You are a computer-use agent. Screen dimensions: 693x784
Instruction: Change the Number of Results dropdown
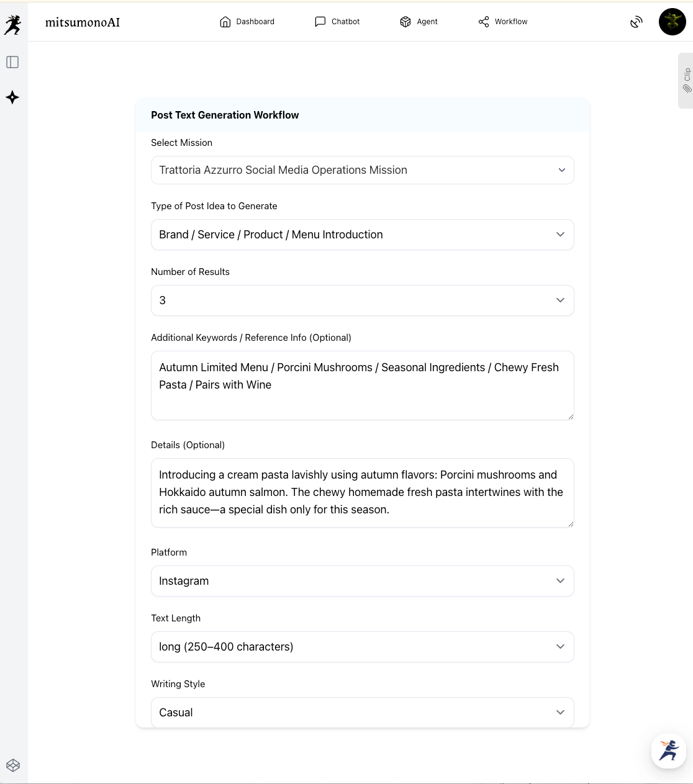[362, 300]
